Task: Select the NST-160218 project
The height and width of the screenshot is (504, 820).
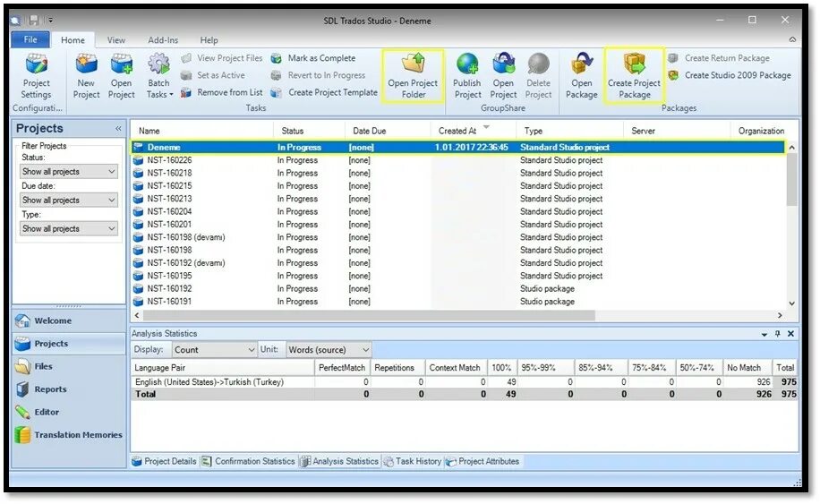Action: click(x=457, y=173)
